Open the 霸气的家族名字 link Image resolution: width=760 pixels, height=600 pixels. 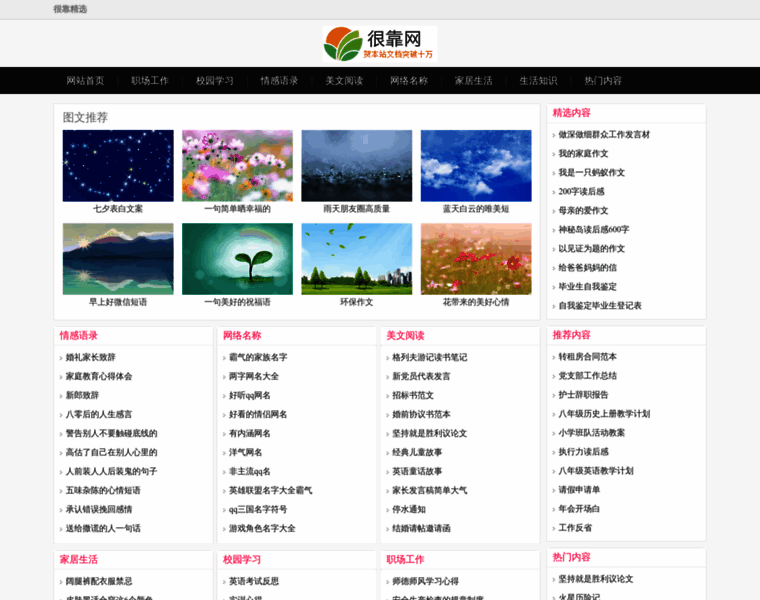(257, 357)
